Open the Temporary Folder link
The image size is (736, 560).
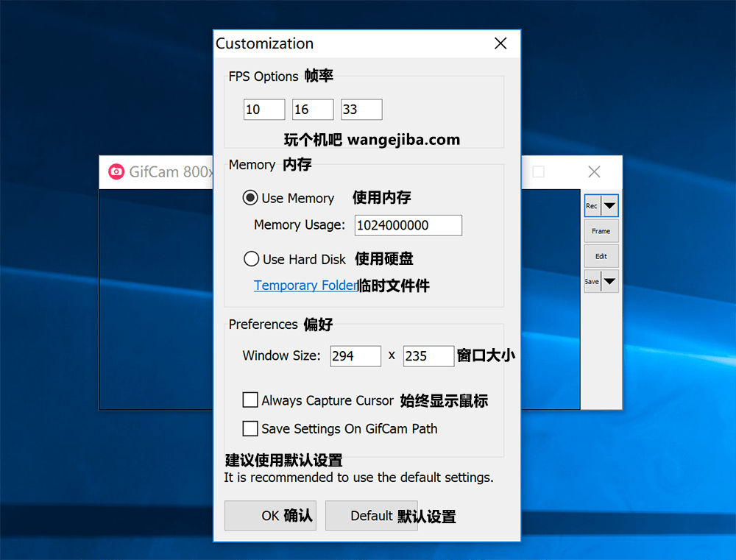click(305, 286)
